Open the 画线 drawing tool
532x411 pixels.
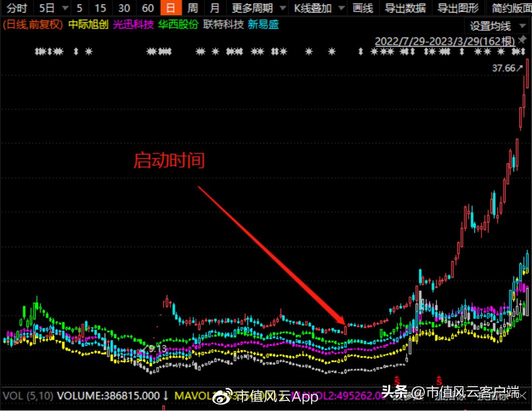coord(363,8)
